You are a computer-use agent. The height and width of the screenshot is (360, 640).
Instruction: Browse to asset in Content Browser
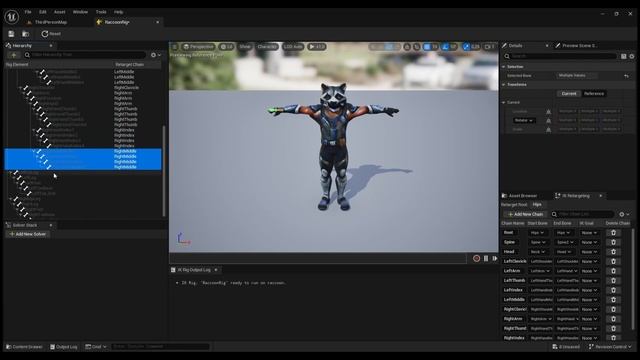[26, 34]
